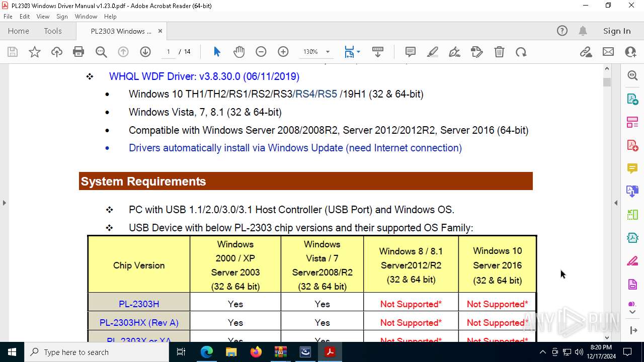Send the file by email envelope icon
The width and height of the screenshot is (644, 362).
(608, 52)
